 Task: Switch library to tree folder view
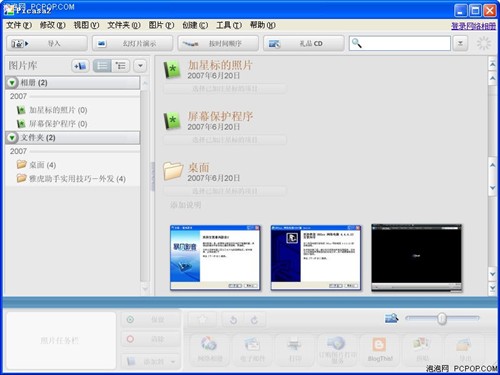coord(121,66)
